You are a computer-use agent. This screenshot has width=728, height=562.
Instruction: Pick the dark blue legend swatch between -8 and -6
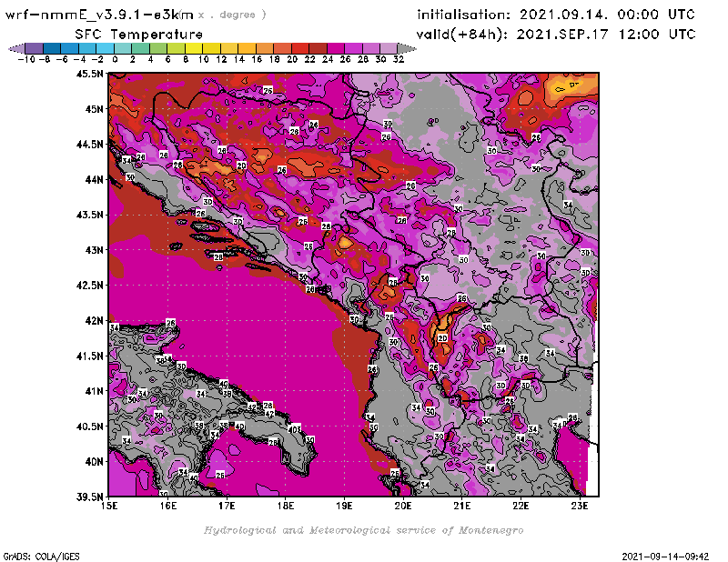click(x=52, y=48)
